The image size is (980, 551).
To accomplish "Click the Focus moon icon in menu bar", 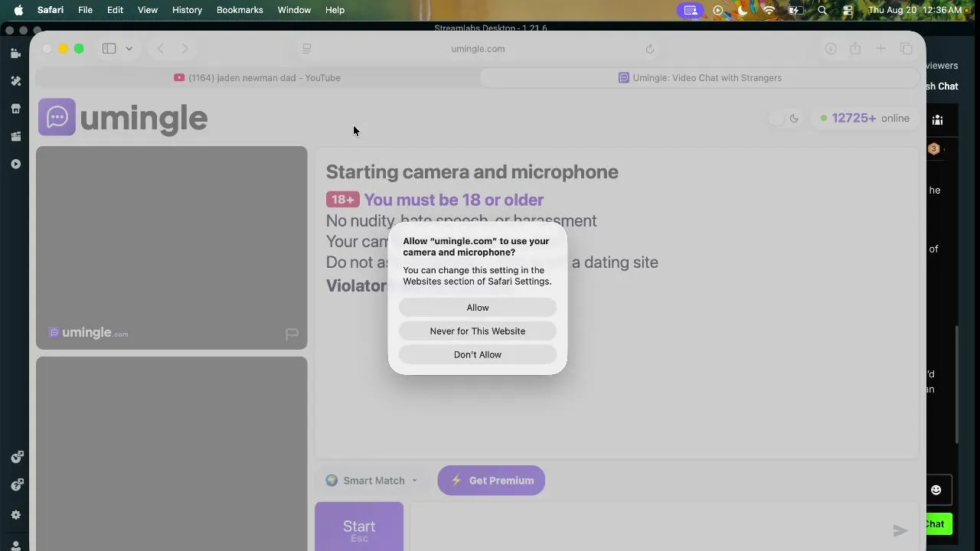I will (x=743, y=10).
